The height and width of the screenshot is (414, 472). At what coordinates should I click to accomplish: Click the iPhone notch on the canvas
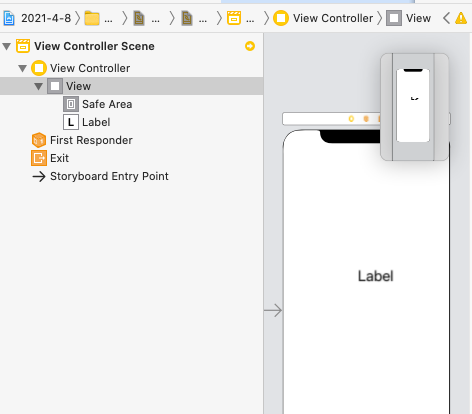(x=350, y=137)
